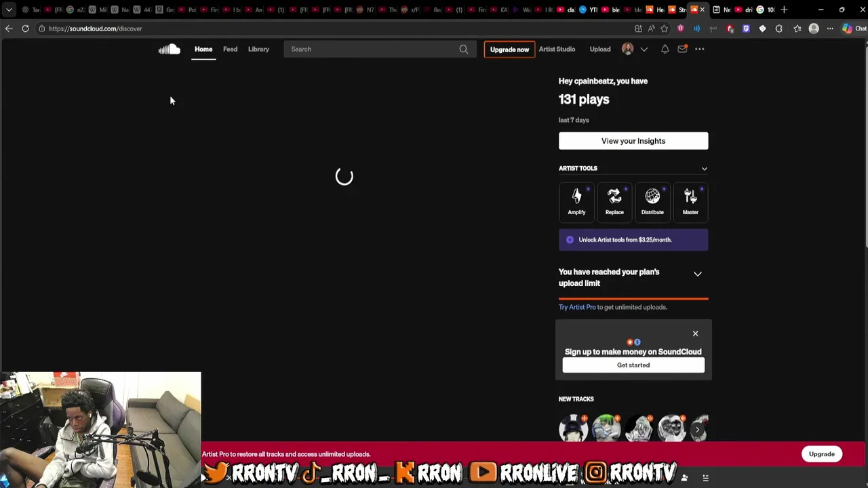Viewport: 868px width, 488px height.
Task: Click the 131 plays text
Action: pyautogui.click(x=584, y=100)
